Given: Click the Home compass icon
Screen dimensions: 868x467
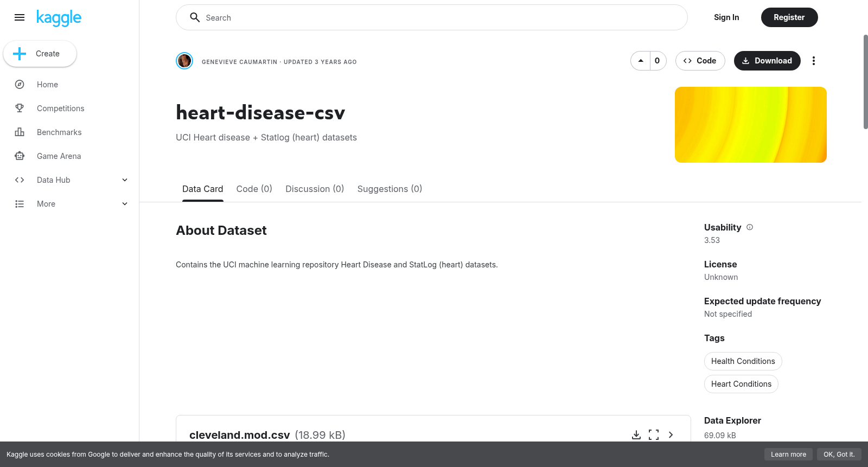Looking at the screenshot, I should (x=20, y=85).
